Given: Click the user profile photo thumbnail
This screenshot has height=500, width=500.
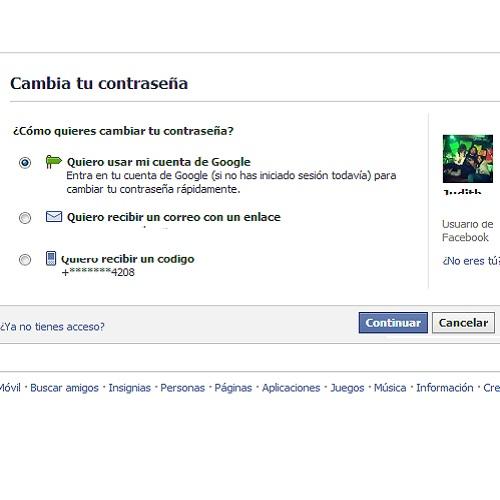Looking at the screenshot, I should pos(468,159).
